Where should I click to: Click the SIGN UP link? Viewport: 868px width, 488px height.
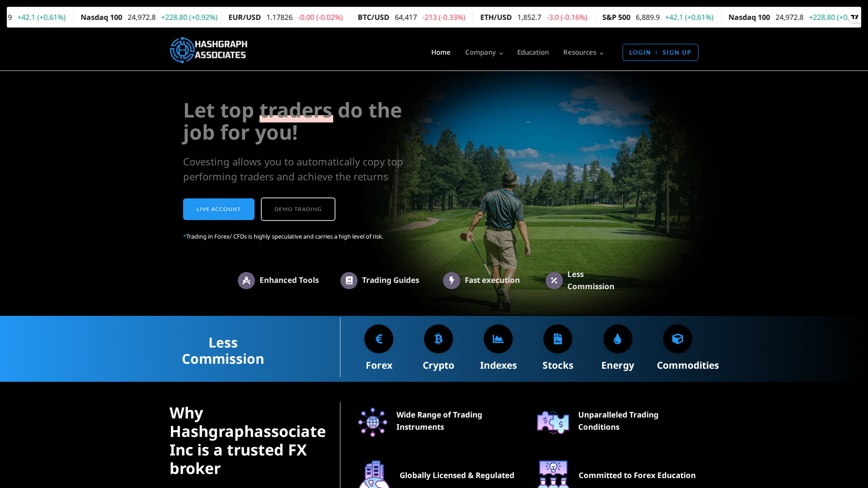pos(676,52)
